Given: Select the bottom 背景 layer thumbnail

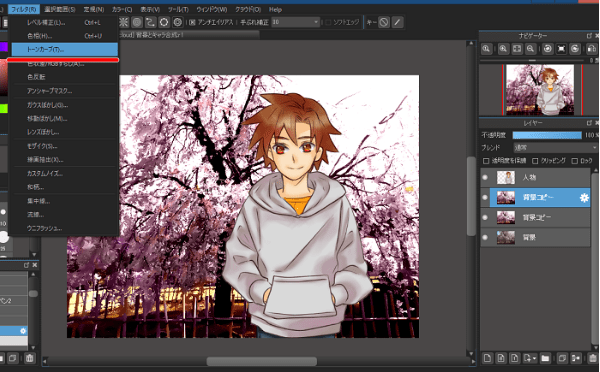Looking at the screenshot, I should (505, 237).
